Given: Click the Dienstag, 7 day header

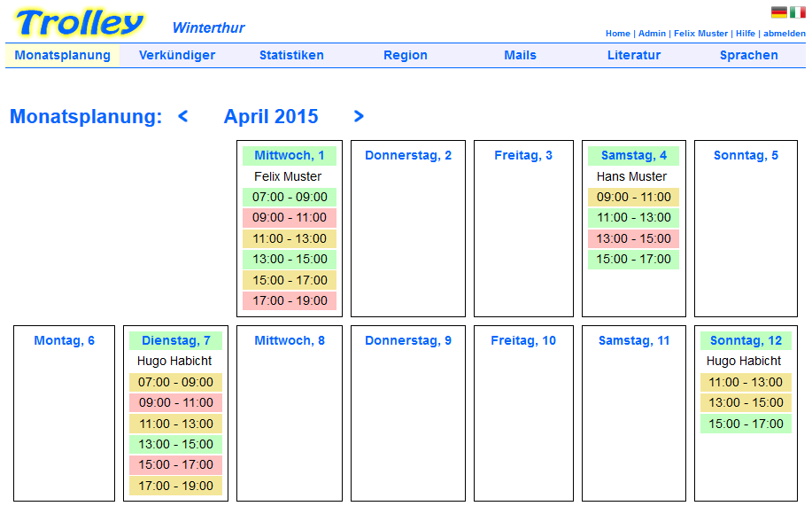Looking at the screenshot, I should (x=175, y=340).
